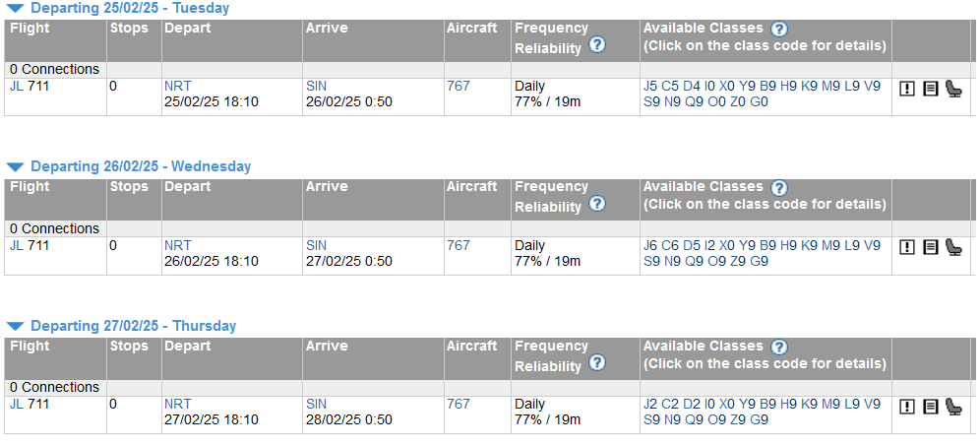Click the seat map icon for the 26/02/25 flight

952,247
